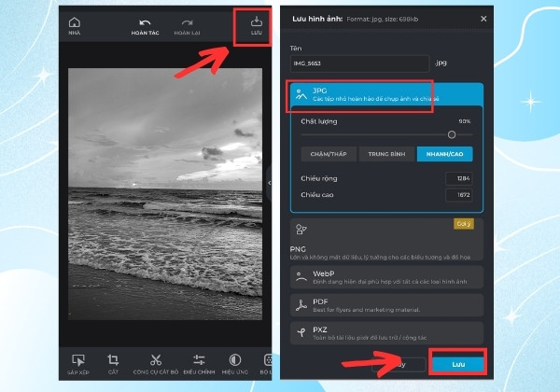This screenshot has height=392, width=560.
Task: Open the LƯU save icon in the toolbar
Action: [256, 25]
